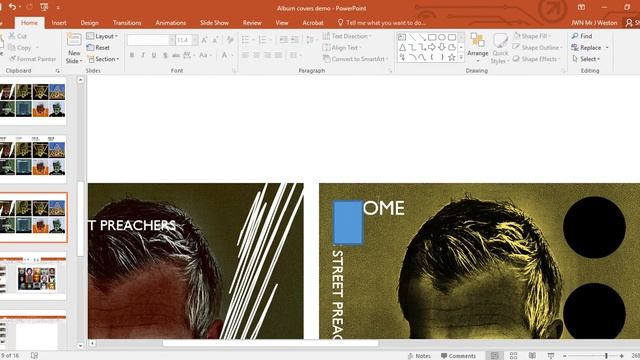This screenshot has height=360, width=640.
Task: Open the Section dropdown
Action: [104, 59]
